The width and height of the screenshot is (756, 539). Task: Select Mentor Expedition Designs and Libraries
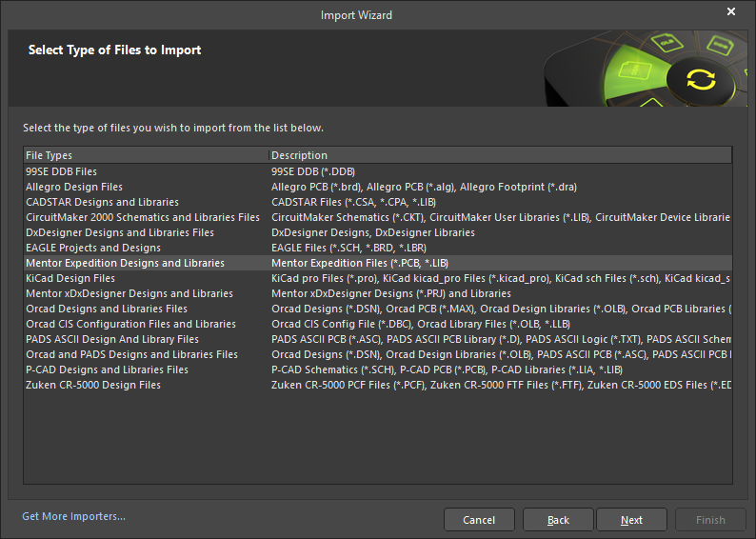point(125,263)
